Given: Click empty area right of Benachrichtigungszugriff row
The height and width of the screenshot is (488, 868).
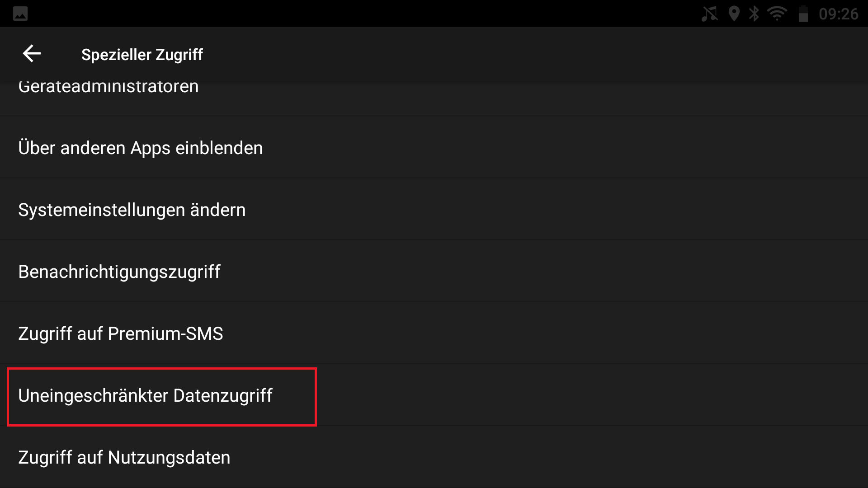Looking at the screenshot, I should pos(542,272).
